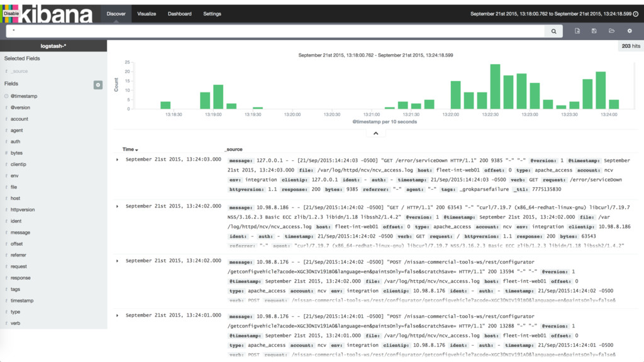Click the gear icon in the search toolbar
This screenshot has width=644, height=362.
pyautogui.click(x=630, y=31)
